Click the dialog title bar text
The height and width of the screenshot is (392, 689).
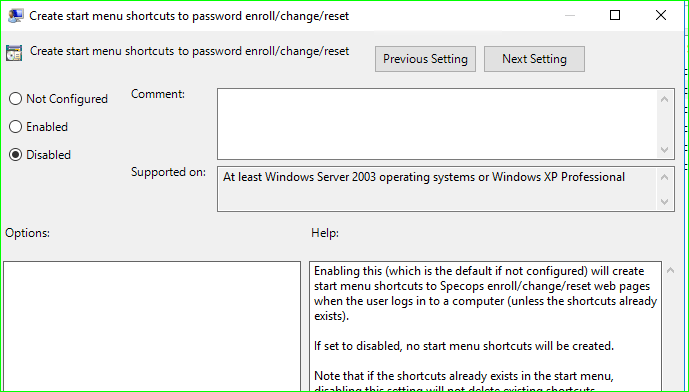click(189, 16)
